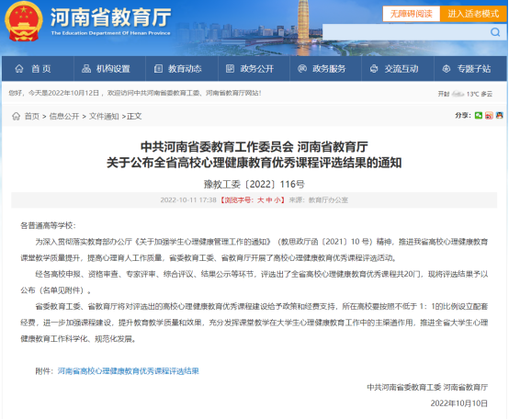Click the search magnifier icon
509x420 pixels.
coord(495,32)
